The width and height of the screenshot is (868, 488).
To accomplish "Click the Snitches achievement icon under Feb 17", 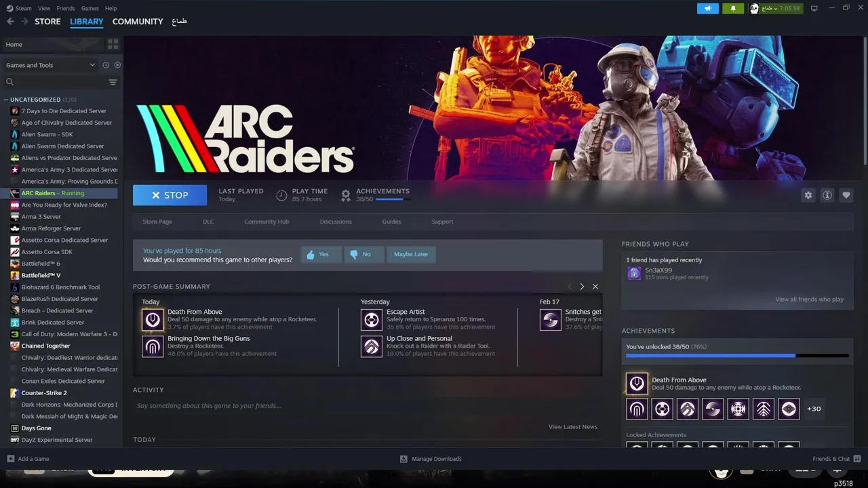I will pos(551,319).
